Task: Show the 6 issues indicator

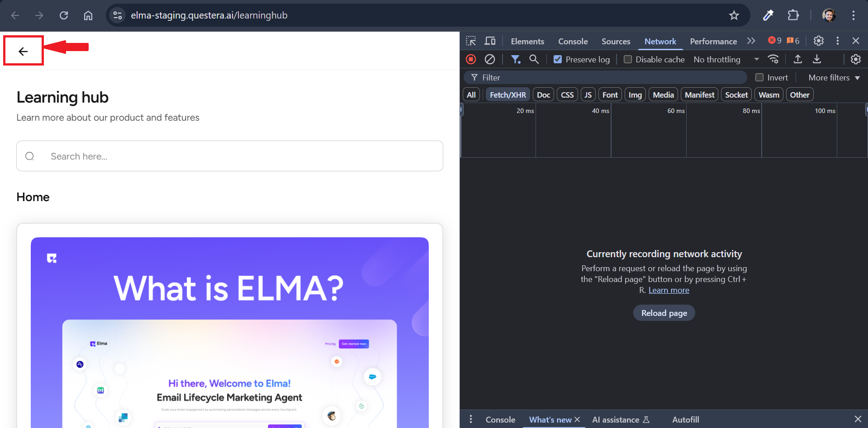Action: pos(793,41)
